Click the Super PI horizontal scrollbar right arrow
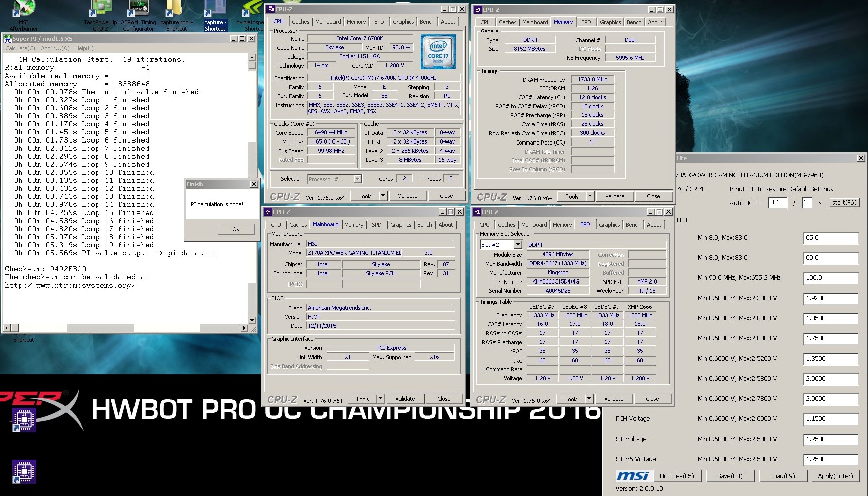The image size is (868, 496). [x=244, y=328]
